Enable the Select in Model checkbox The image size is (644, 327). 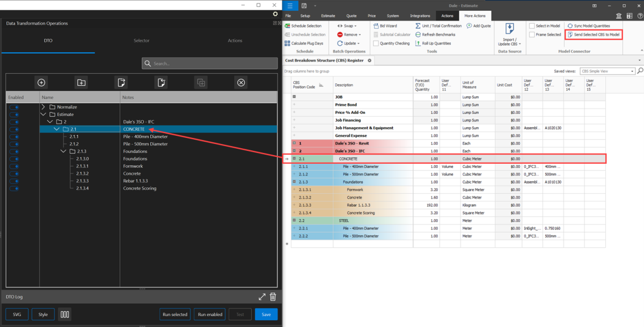click(532, 26)
